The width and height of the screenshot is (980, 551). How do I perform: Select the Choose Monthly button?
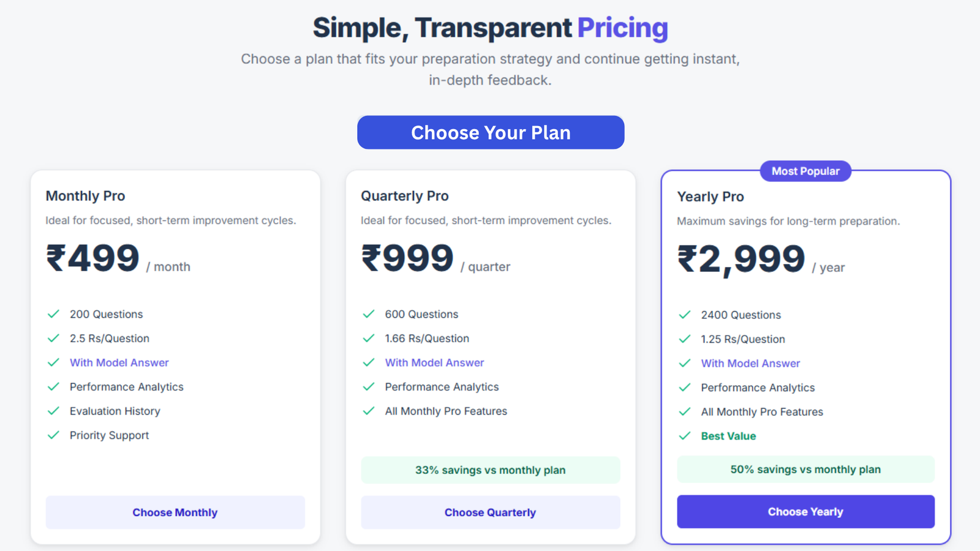[x=175, y=512]
